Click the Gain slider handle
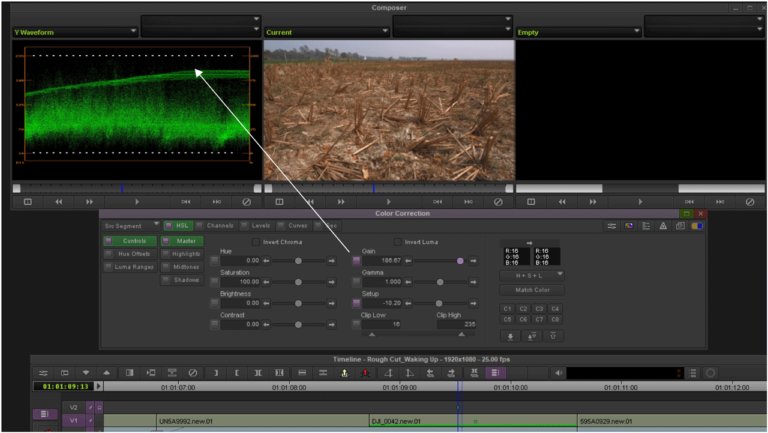This screenshot has height=433, width=768. (460, 261)
